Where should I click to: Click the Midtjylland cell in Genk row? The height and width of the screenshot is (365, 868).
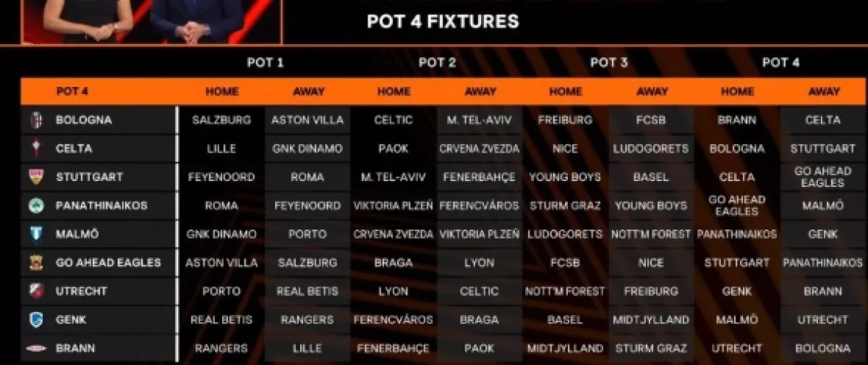[x=652, y=319]
